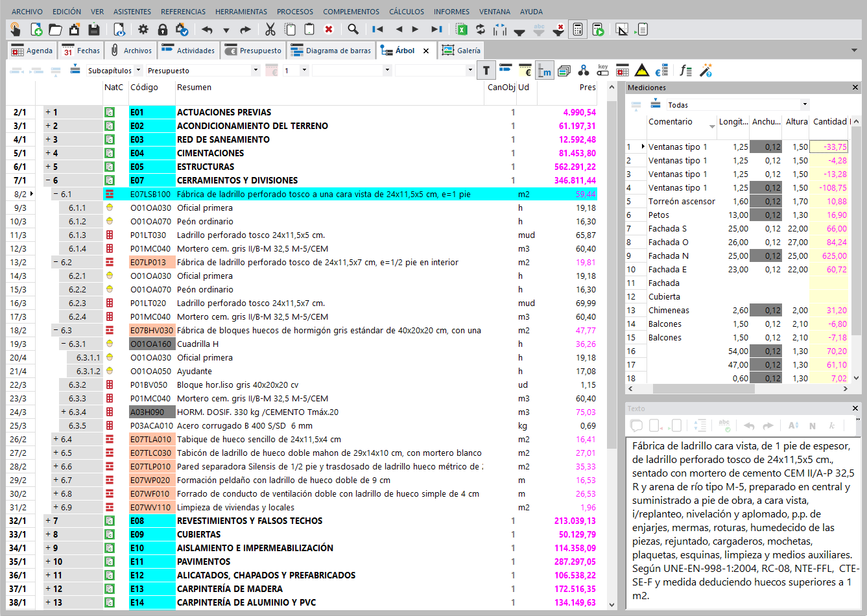Close the Mediciones panel
The height and width of the screenshot is (616, 867).
coord(855,88)
